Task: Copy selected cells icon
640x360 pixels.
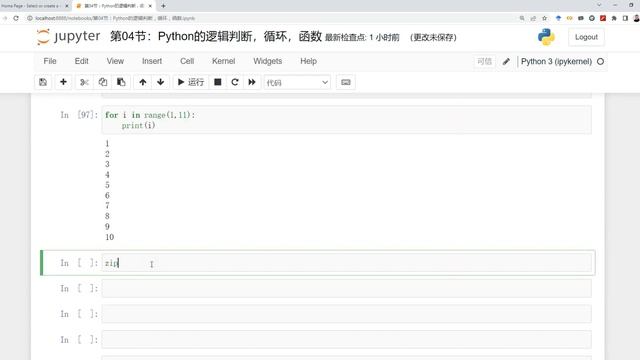Action: [x=102, y=82]
